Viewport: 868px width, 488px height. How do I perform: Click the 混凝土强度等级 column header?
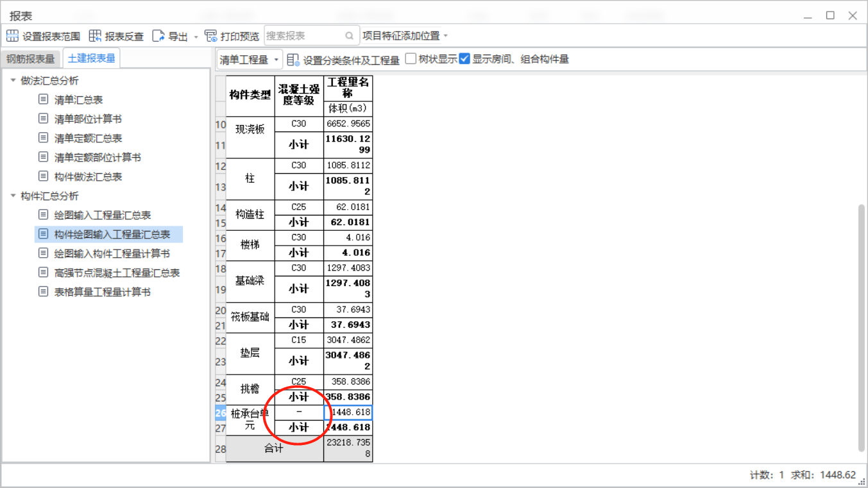pos(299,96)
